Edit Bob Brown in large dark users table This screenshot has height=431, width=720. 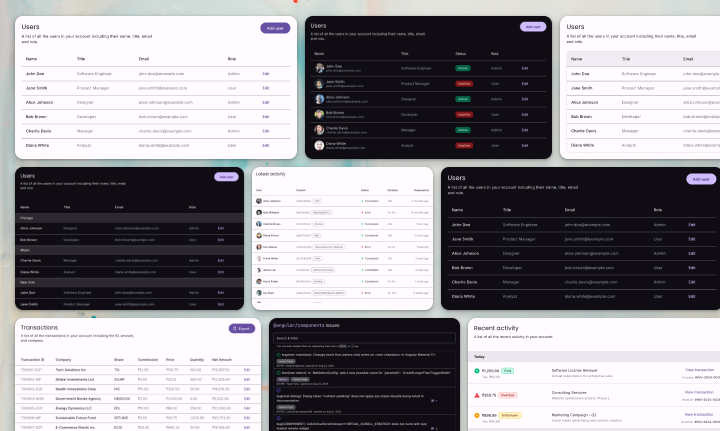tap(692, 268)
